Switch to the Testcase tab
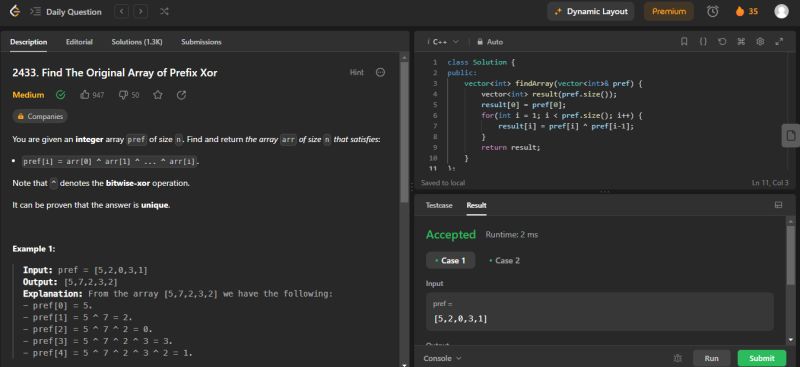800x367 pixels. tap(439, 205)
